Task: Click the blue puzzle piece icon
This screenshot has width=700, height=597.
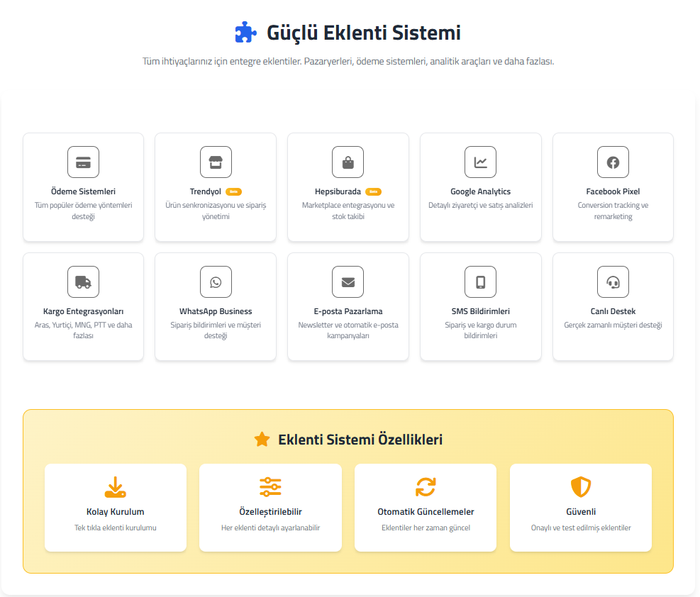Action: (245, 33)
